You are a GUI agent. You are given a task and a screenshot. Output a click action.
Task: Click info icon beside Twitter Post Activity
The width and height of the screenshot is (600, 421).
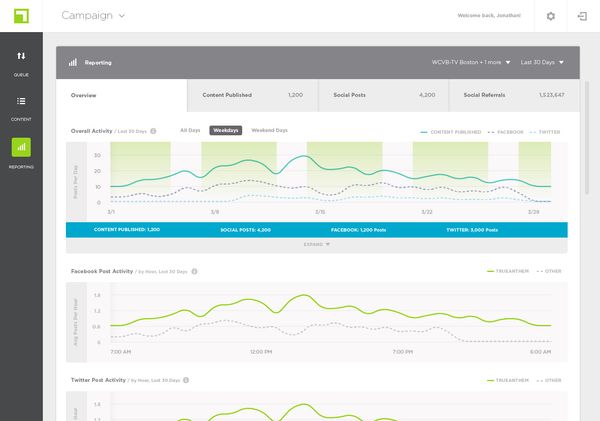pyautogui.click(x=186, y=380)
